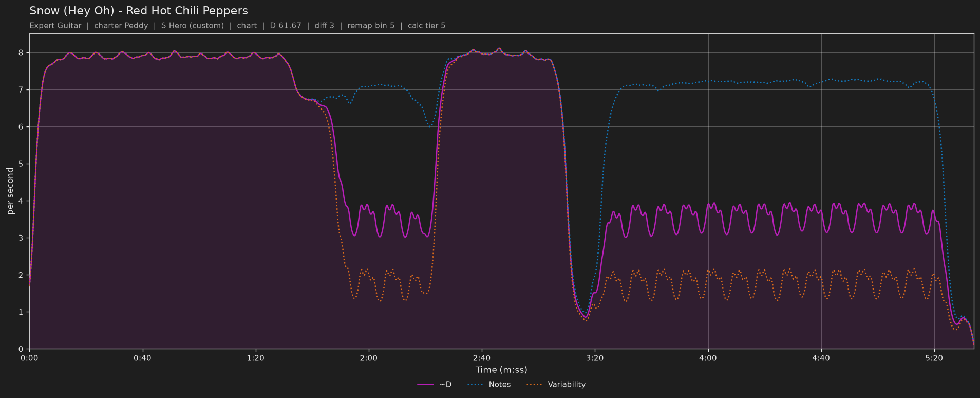980x398 pixels.
Task: Click the 2:00 x-axis tick label
Action: [368, 358]
